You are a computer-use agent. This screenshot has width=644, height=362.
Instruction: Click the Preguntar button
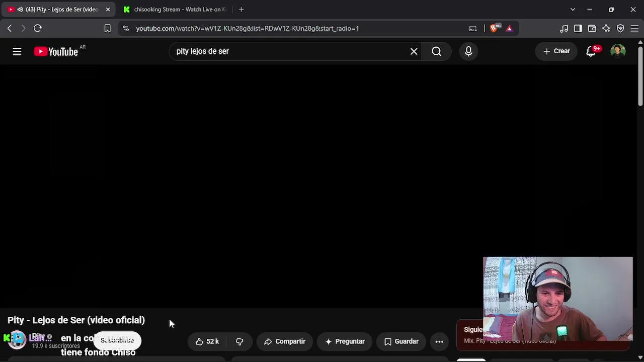coord(345,341)
